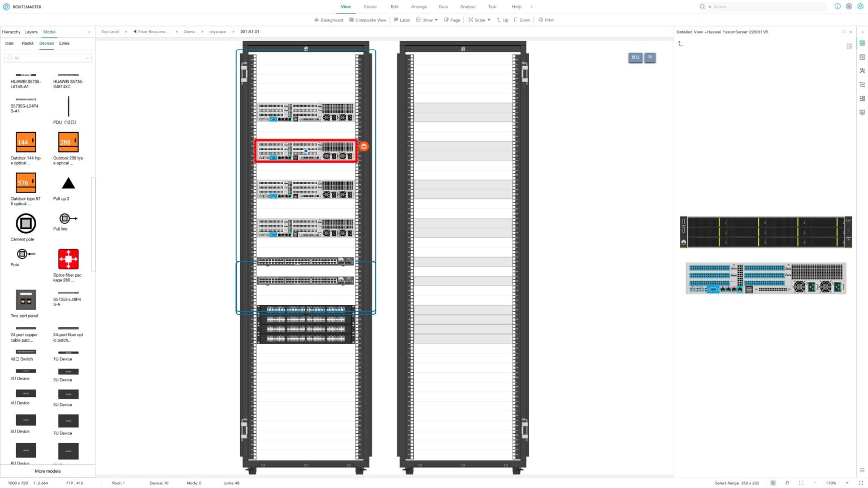The image size is (868, 488).
Task: Click the Label toolbar icon
Action: pos(402,20)
